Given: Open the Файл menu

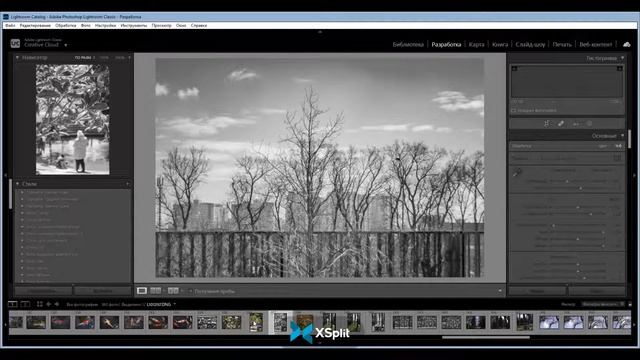Looking at the screenshot, I should click(10, 25).
